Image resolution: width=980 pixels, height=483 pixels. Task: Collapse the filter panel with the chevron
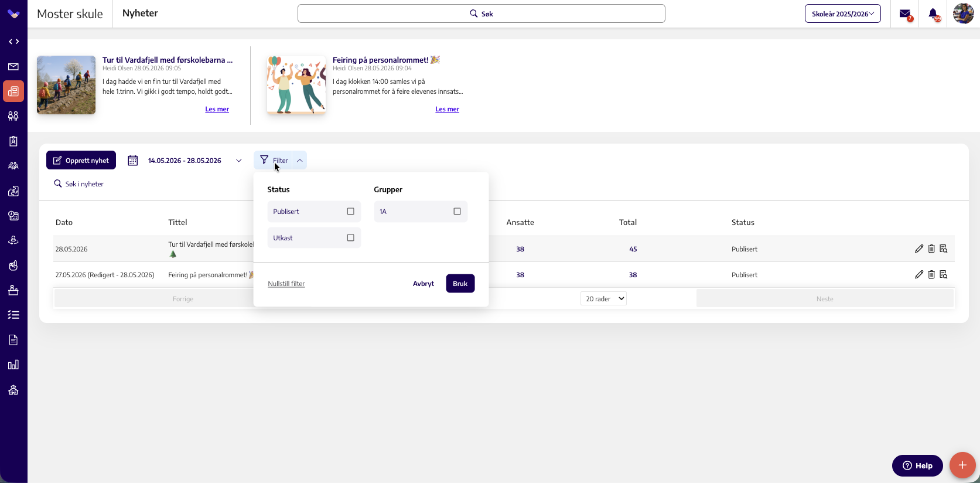(x=299, y=161)
